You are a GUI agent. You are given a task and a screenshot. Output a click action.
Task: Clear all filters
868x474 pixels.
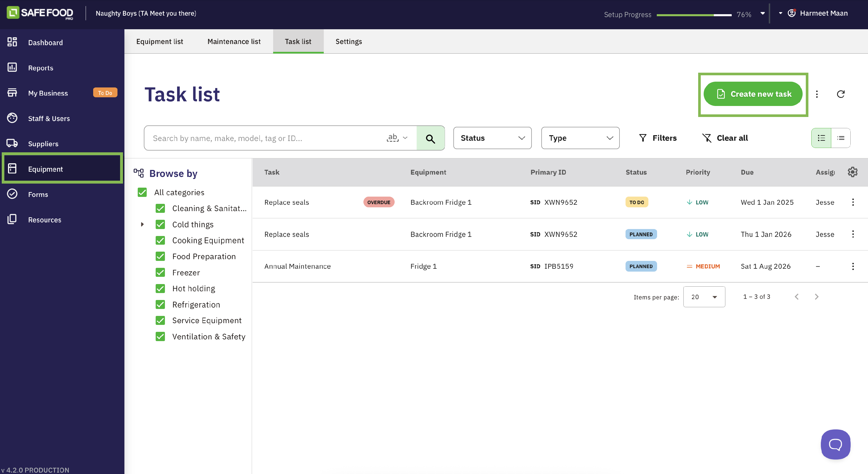(x=725, y=138)
